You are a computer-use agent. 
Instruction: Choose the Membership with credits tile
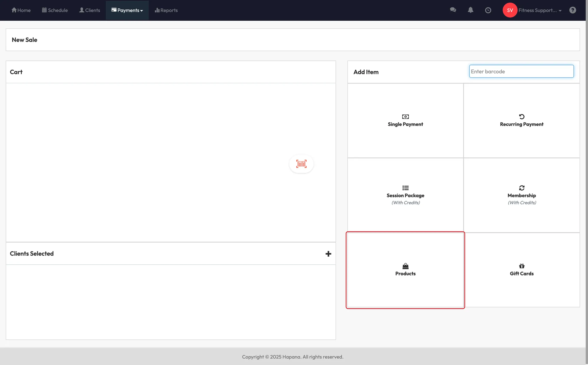coord(521,195)
